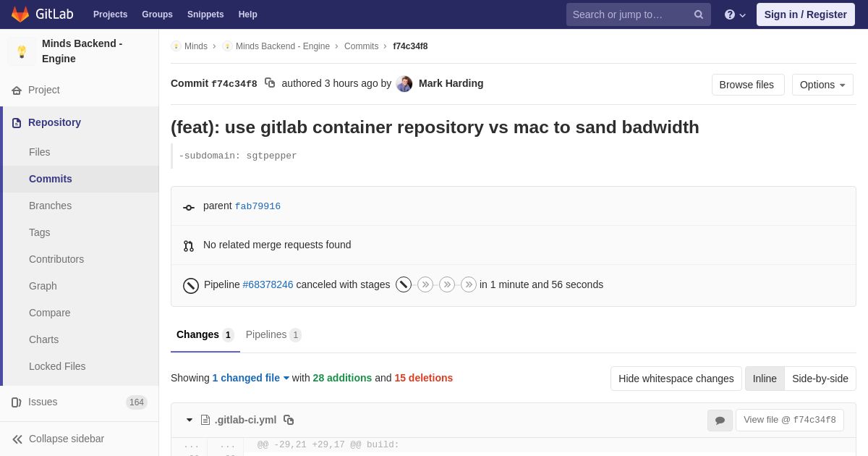This screenshot has height=456, width=868.
Task: Open parent commit fab79916
Action: pyautogui.click(x=258, y=206)
